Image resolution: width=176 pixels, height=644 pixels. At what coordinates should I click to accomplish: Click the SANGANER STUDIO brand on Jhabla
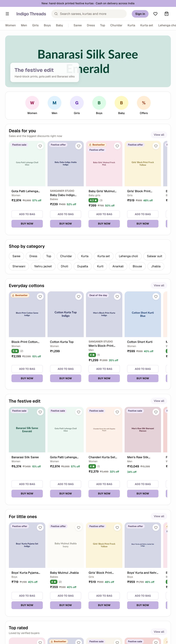click(x=62, y=191)
